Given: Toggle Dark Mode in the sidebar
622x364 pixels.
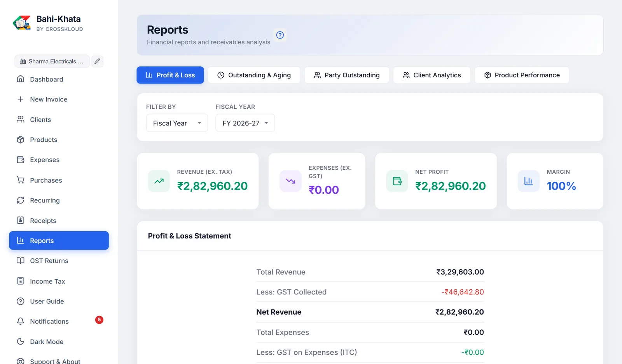Looking at the screenshot, I should coord(59,341).
